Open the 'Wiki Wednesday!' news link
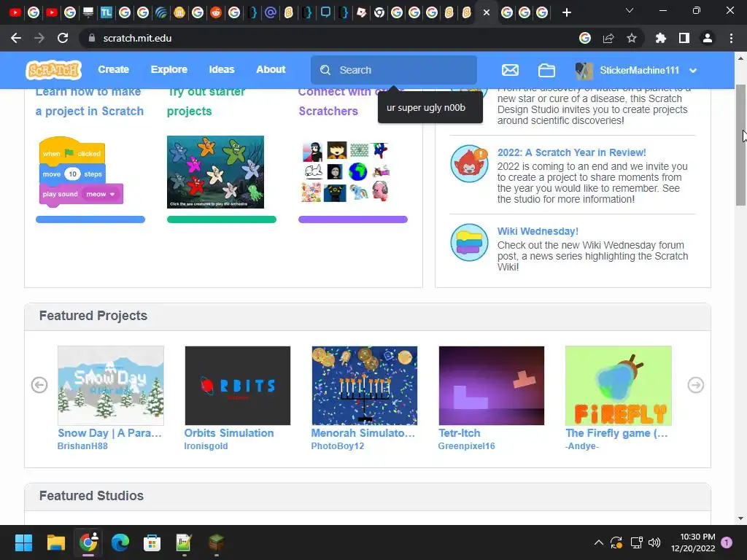 tap(538, 231)
